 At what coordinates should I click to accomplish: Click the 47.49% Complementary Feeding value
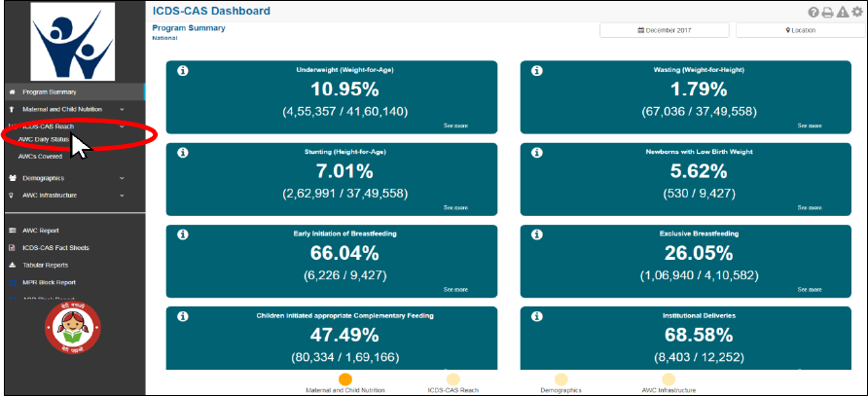pyautogui.click(x=344, y=336)
